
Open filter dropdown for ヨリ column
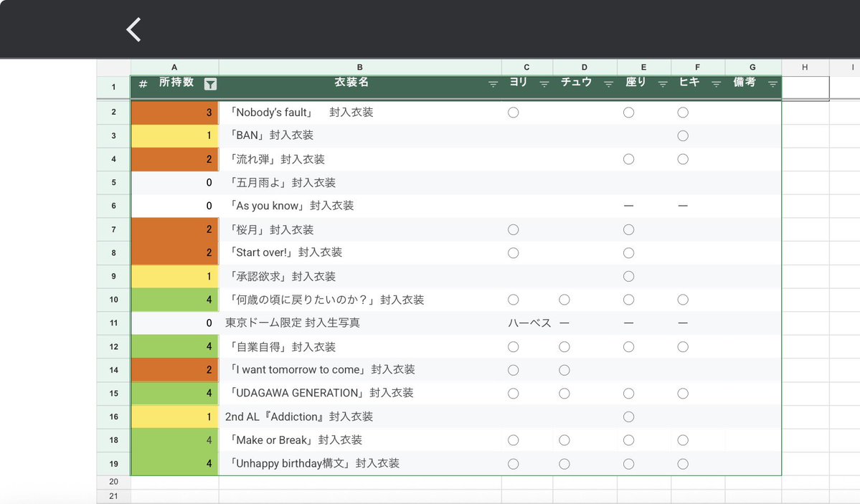[544, 84]
